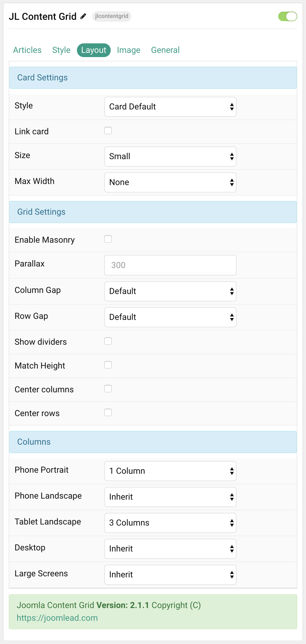
Task: Enable the Match Height option
Action: 108,365
